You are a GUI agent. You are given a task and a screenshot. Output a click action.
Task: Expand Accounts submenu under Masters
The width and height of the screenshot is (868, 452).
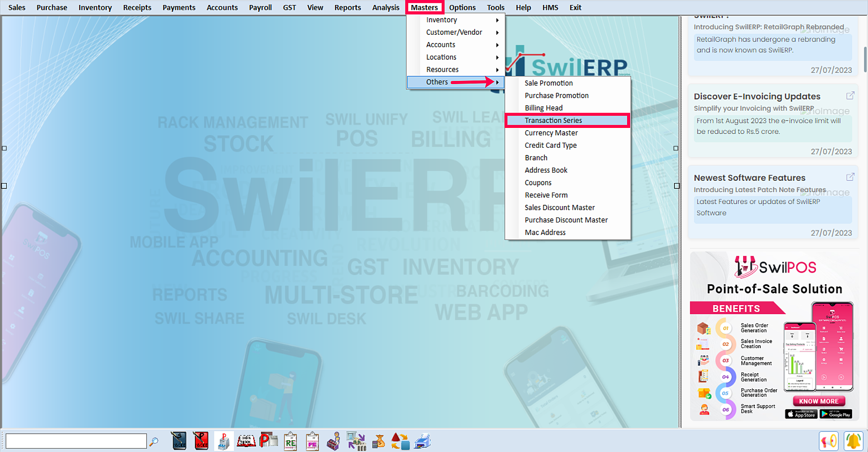tap(455, 45)
